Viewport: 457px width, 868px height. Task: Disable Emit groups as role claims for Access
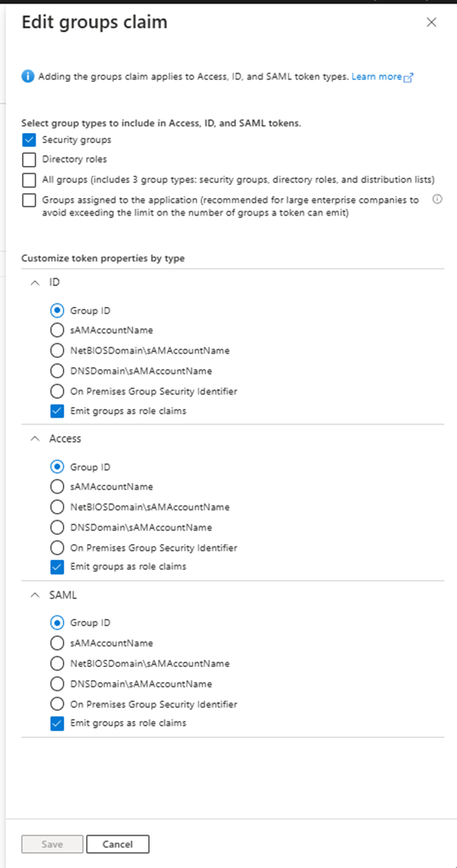click(x=57, y=567)
